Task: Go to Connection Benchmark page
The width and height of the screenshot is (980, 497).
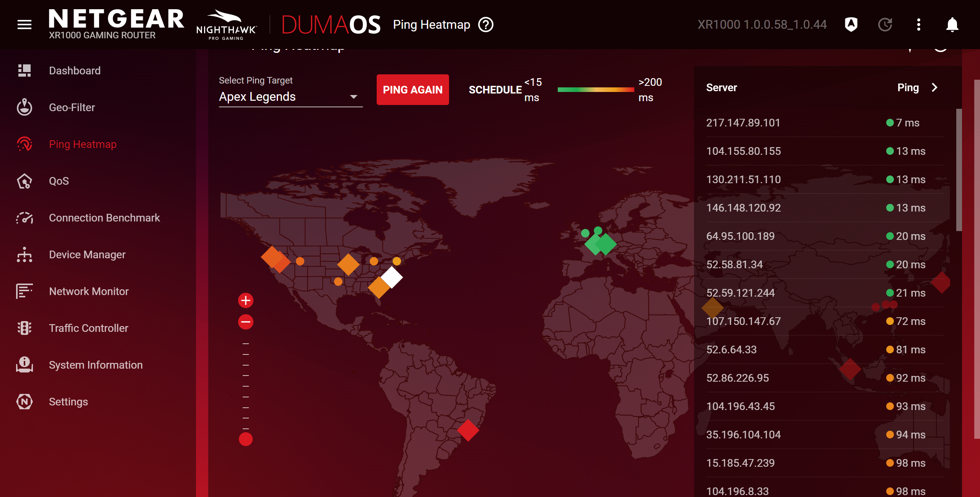Action: pyautogui.click(x=104, y=218)
